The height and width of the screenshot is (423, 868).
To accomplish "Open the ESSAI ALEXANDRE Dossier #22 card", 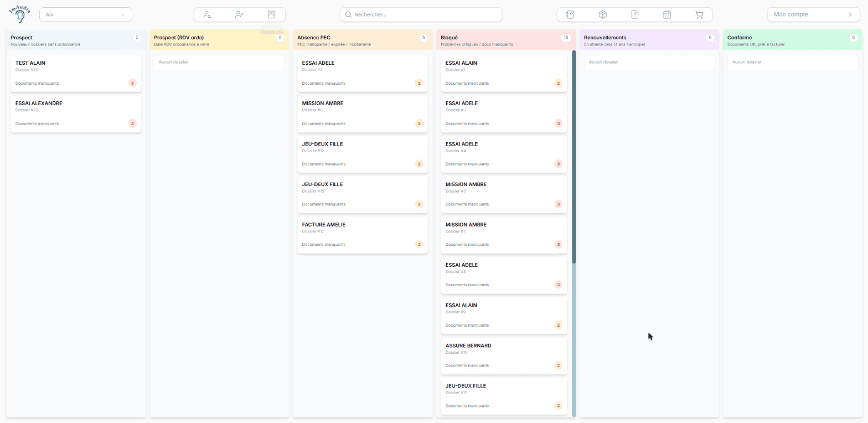I will click(x=76, y=114).
